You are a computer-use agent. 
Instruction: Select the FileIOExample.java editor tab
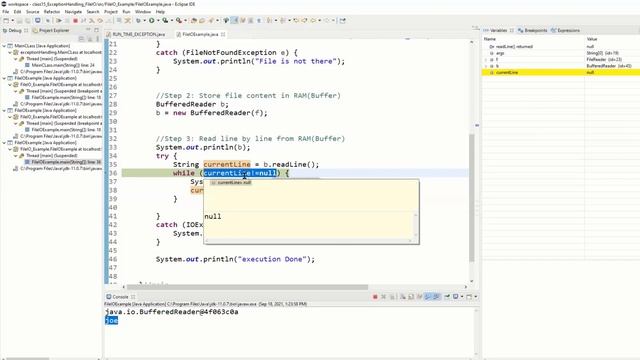(200, 34)
